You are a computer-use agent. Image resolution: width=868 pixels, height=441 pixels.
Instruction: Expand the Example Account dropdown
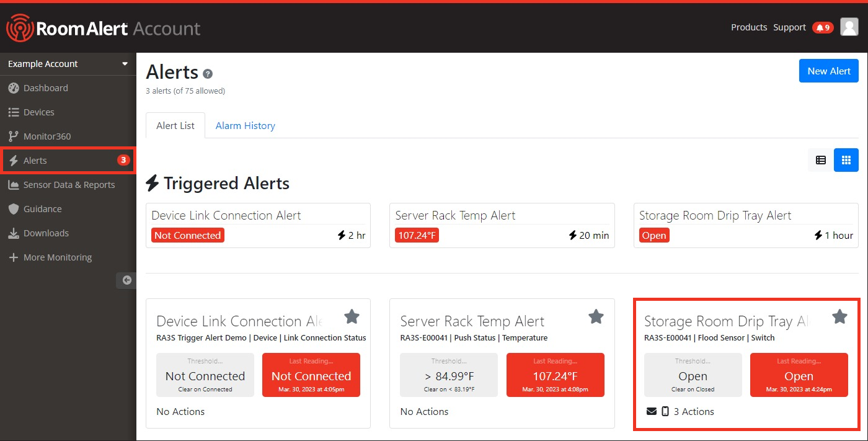coord(68,64)
